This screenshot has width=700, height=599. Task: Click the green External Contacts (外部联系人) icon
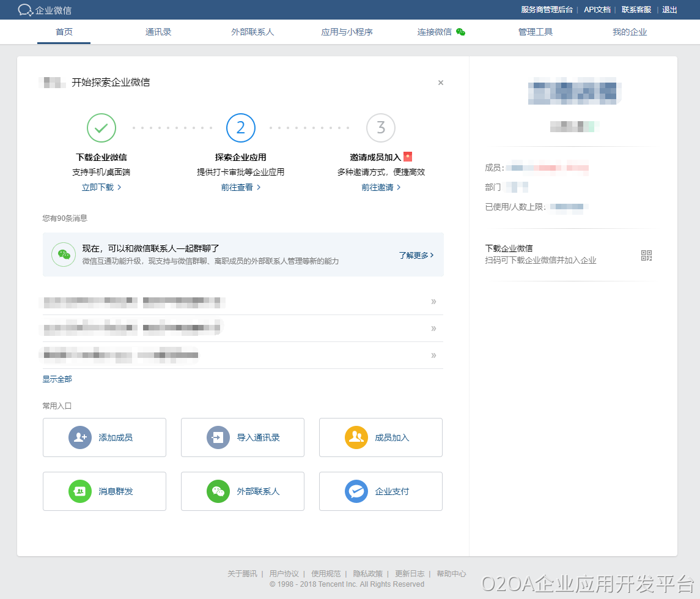218,491
